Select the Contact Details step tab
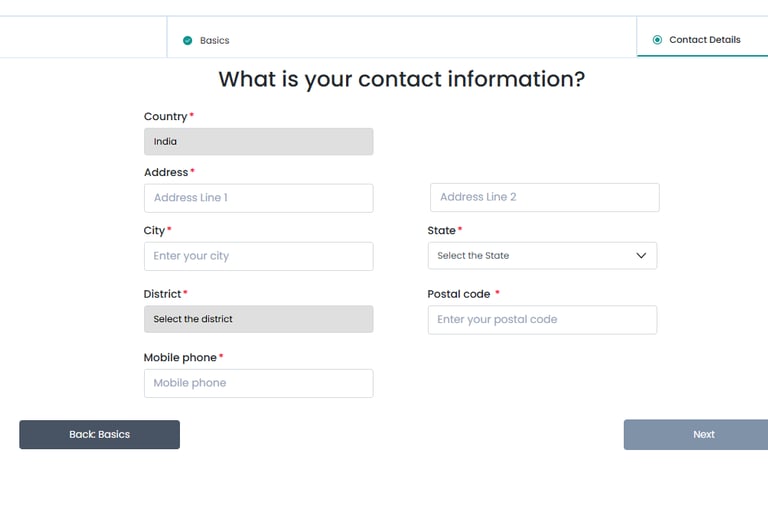The width and height of the screenshot is (768, 512). (704, 40)
